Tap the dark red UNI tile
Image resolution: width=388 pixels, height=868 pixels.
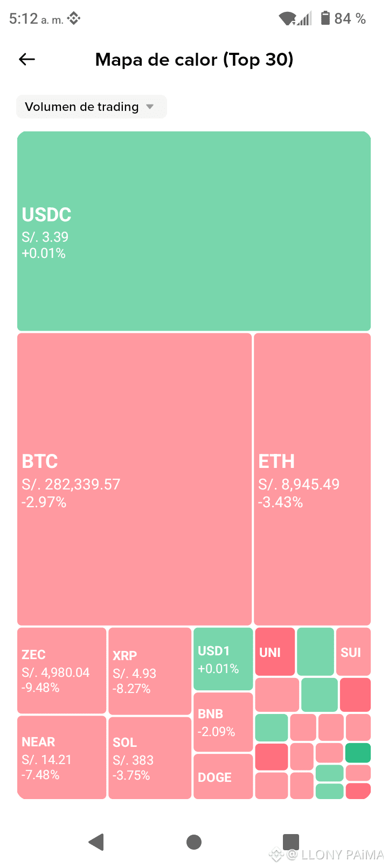(x=275, y=652)
